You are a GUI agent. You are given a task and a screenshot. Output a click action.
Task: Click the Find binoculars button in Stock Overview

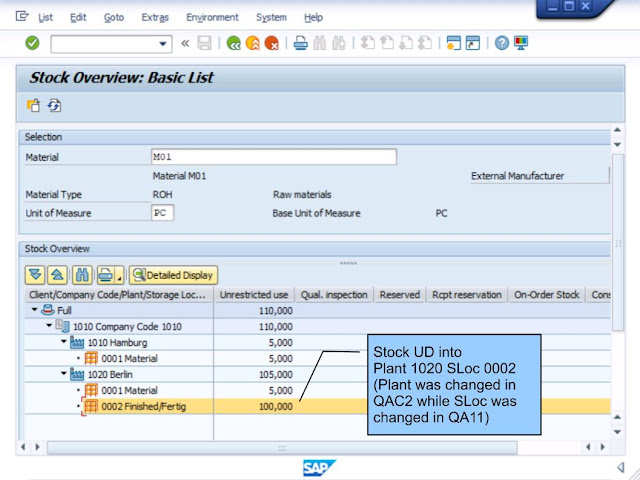[x=82, y=275]
